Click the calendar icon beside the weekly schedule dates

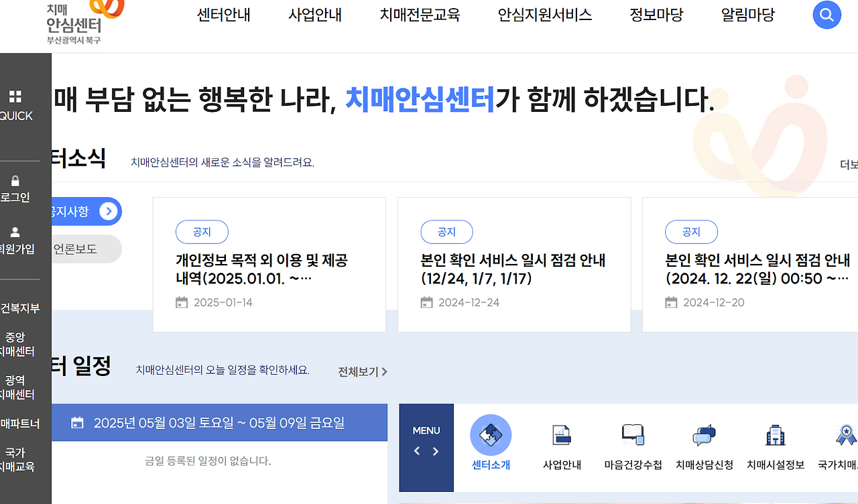77,422
